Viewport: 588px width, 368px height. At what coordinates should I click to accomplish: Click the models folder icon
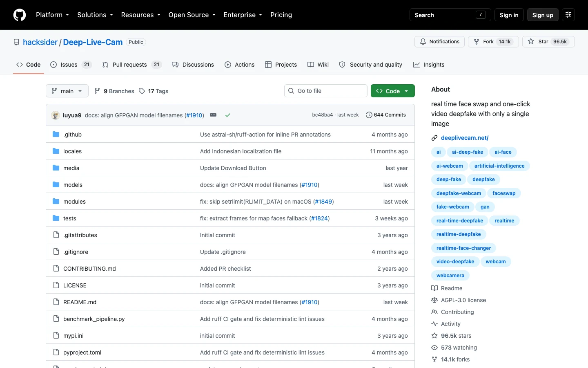(x=56, y=185)
